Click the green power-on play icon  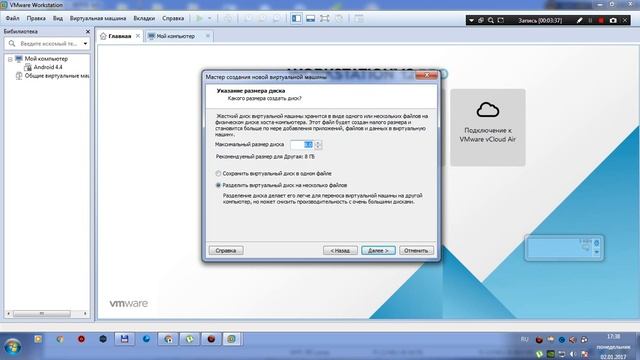point(199,18)
